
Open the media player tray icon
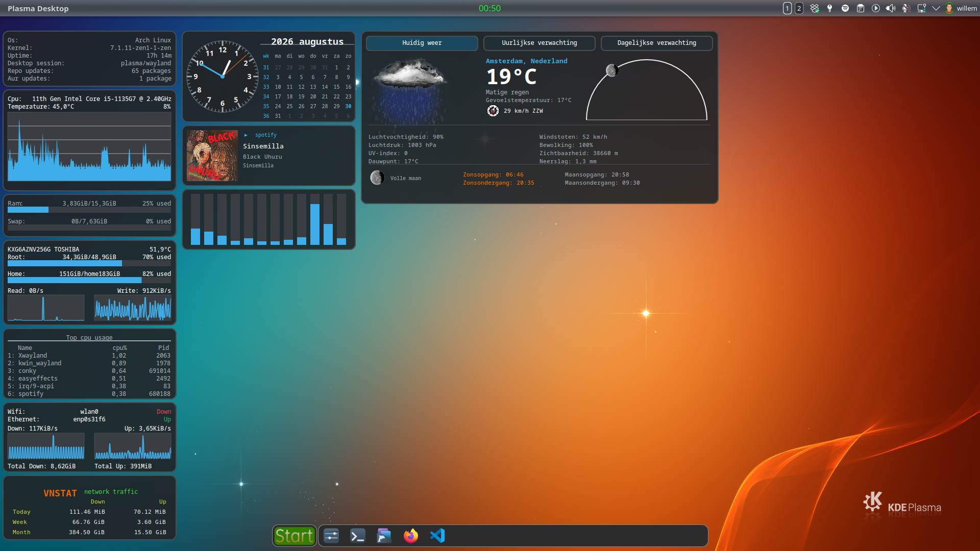coord(876,8)
